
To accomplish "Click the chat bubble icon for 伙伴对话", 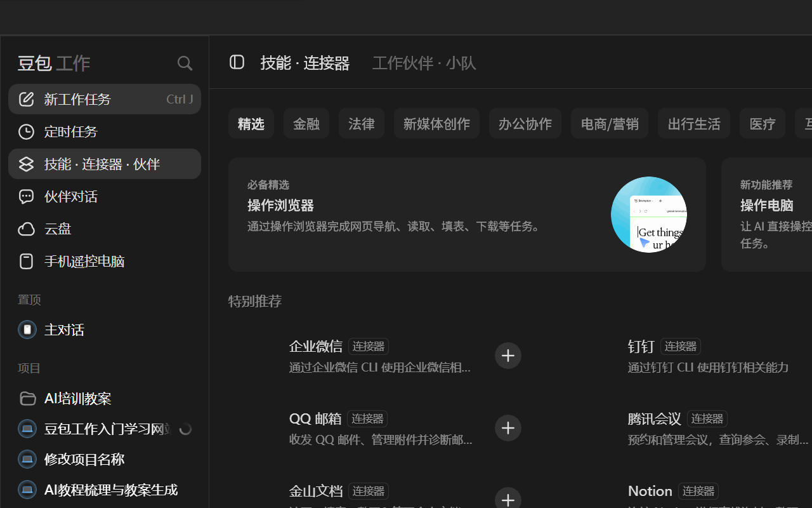I will point(26,196).
